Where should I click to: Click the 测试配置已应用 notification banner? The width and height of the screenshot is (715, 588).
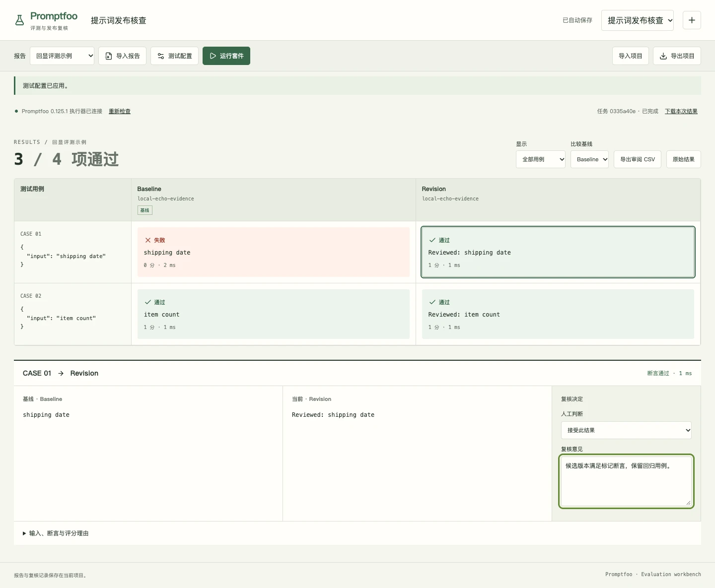pos(357,85)
